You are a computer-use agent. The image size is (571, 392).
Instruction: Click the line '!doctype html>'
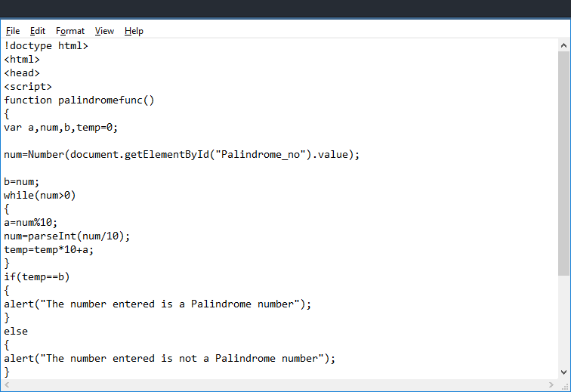point(46,46)
